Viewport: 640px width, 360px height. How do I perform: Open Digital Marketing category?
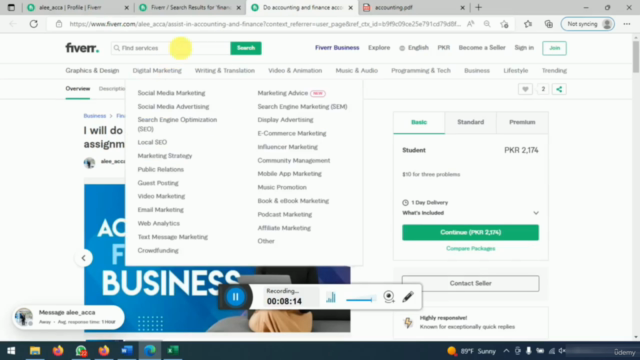[x=157, y=71]
